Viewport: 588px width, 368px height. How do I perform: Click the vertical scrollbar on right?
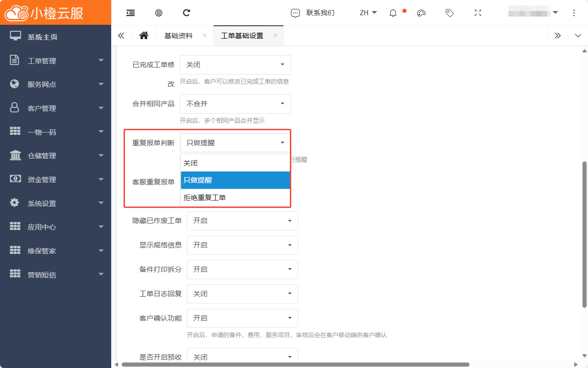pyautogui.click(x=584, y=234)
